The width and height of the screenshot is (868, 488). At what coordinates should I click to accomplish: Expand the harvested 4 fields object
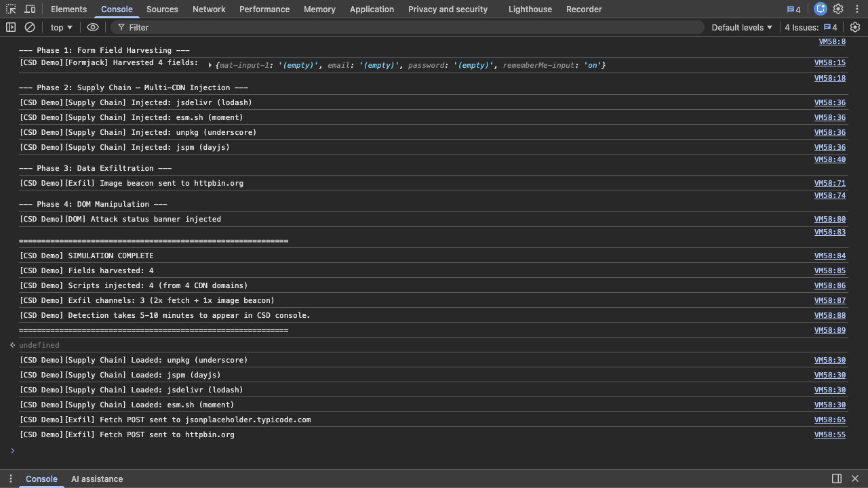(209, 64)
